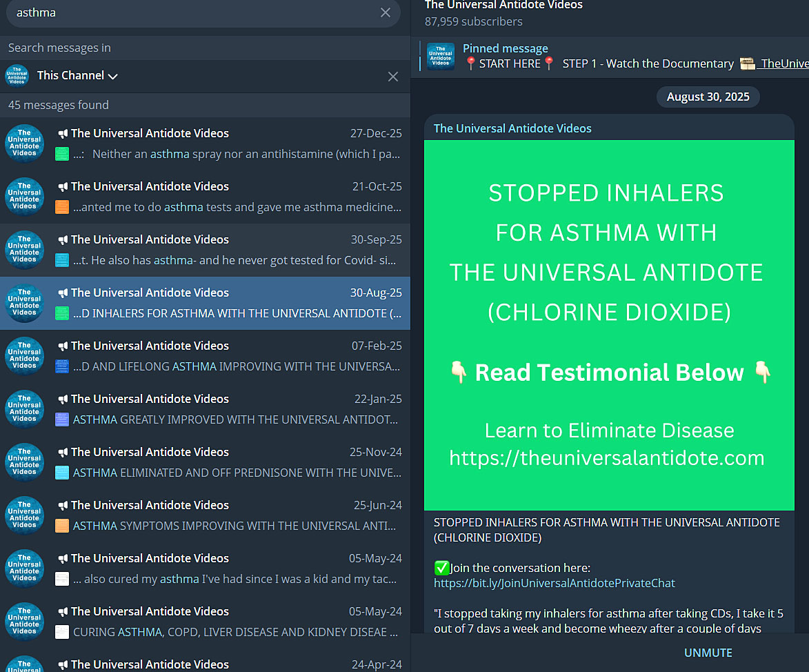Click the August 30, 2025 date badge

(708, 97)
